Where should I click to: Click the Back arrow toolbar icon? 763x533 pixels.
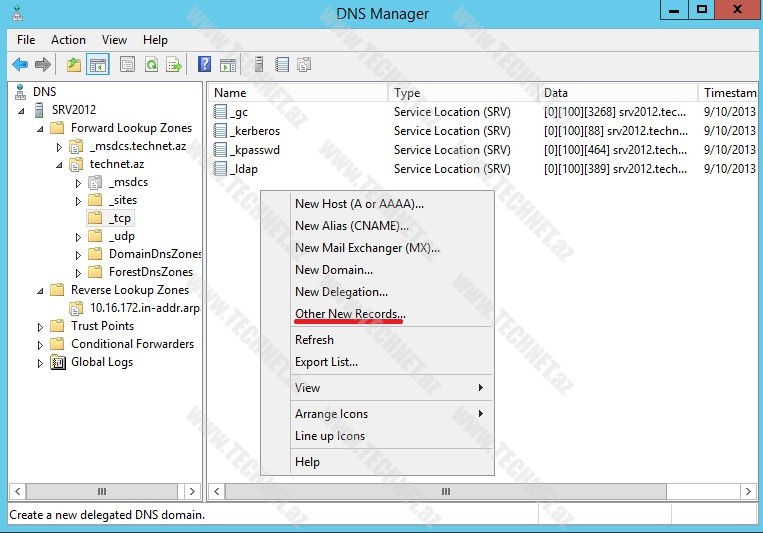click(19, 65)
